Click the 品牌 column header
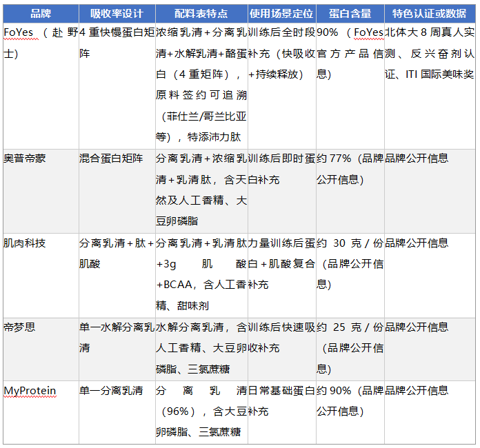This screenshot has width=480, height=448. coord(41,14)
